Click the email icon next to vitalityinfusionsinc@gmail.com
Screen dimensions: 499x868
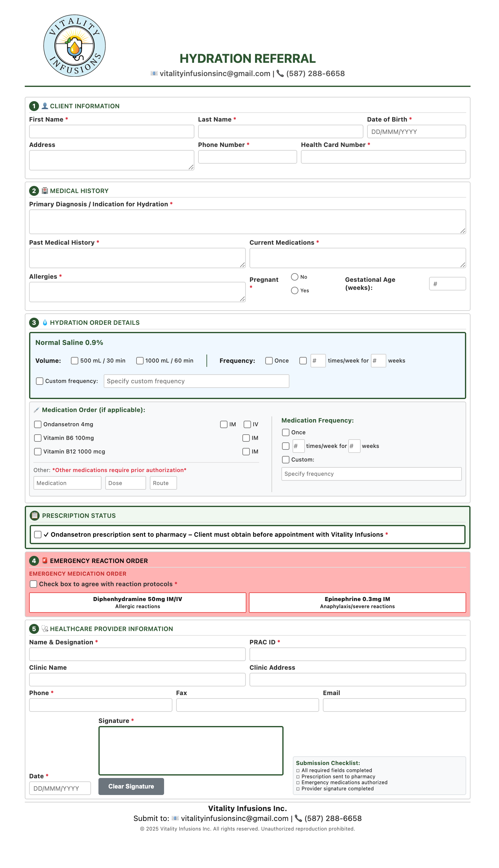click(154, 73)
